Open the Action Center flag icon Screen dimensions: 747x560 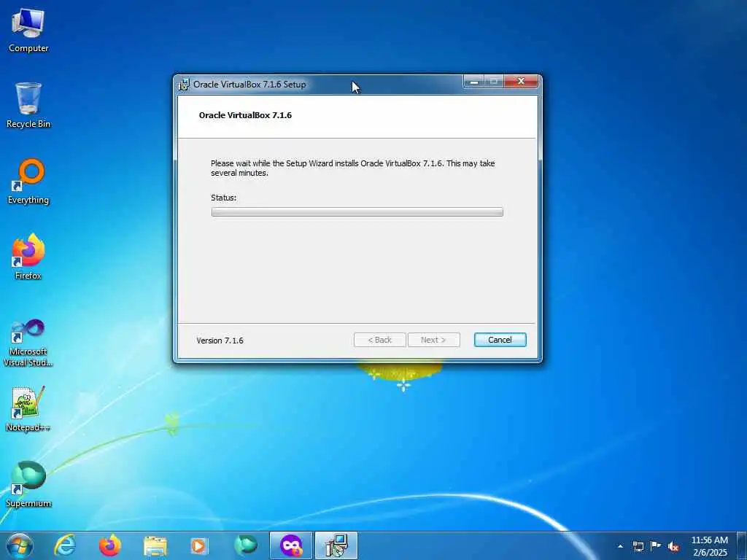tap(656, 546)
